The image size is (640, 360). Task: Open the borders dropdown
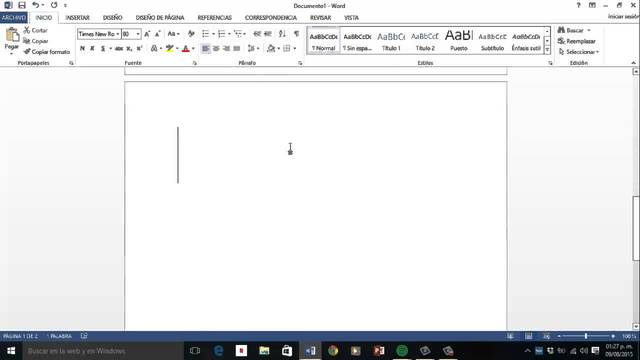[295, 49]
